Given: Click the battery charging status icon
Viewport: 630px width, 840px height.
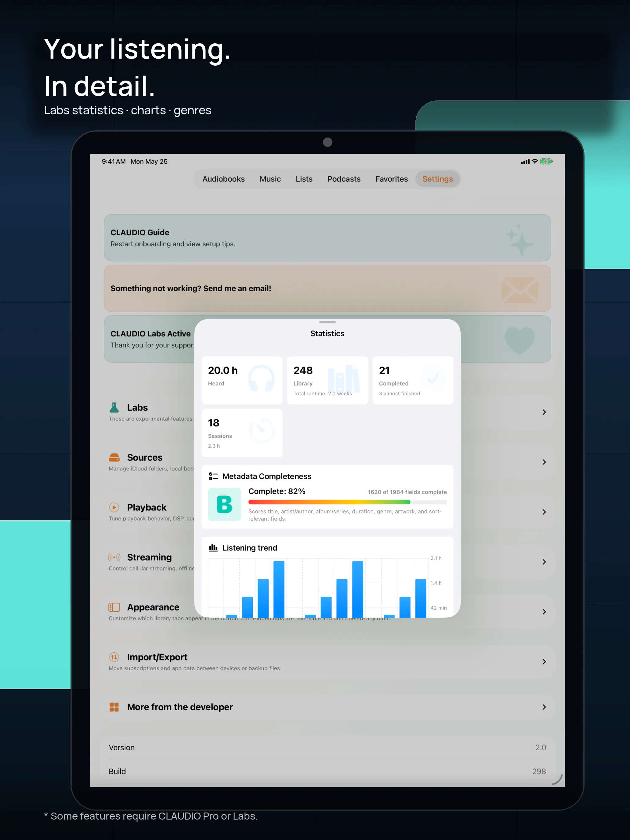Looking at the screenshot, I should (x=546, y=161).
